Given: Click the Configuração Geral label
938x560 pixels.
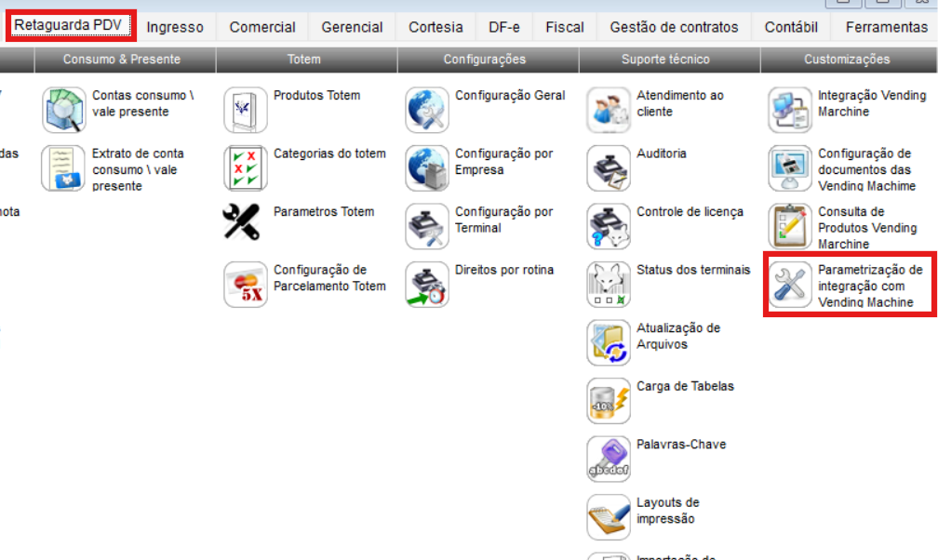Looking at the screenshot, I should (510, 95).
